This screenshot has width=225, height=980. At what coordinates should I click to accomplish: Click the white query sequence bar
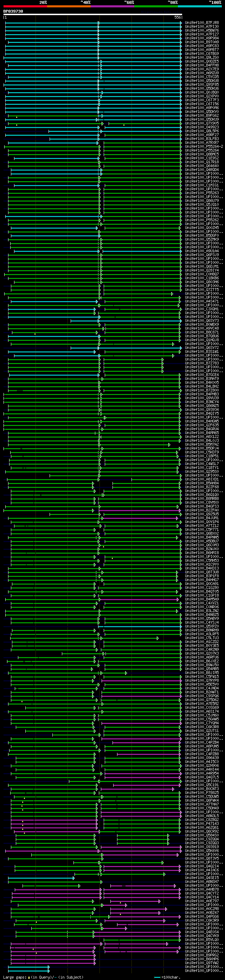(x=93, y=14)
